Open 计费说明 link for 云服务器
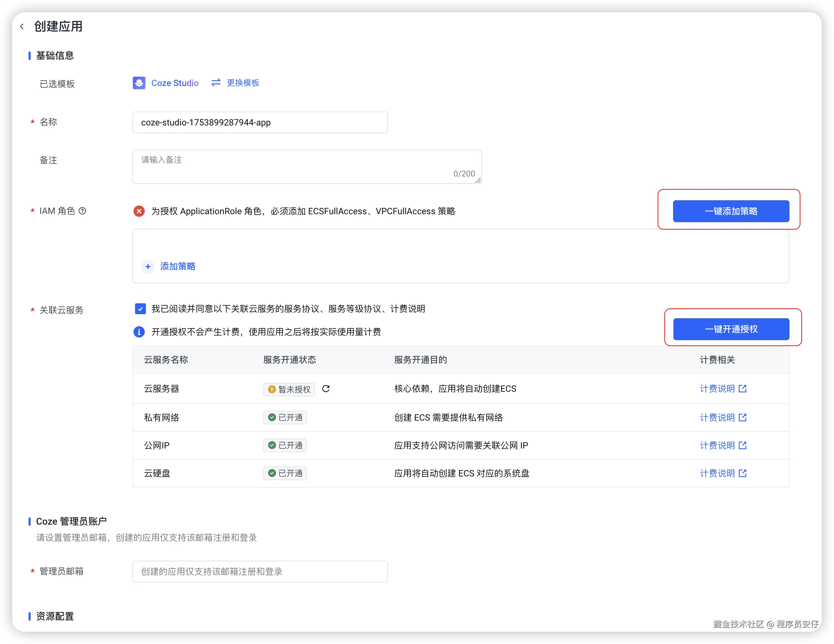This screenshot has height=644, width=834. tap(717, 389)
